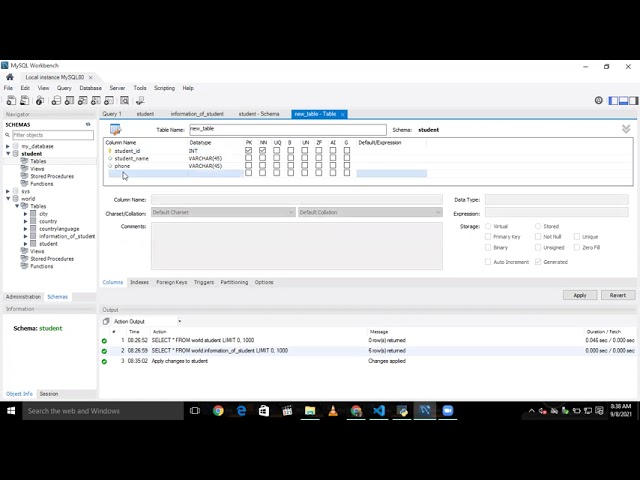Viewport: 640px width, 480px height.
Task: Create a new function toolbar icon
Action: point(109,100)
